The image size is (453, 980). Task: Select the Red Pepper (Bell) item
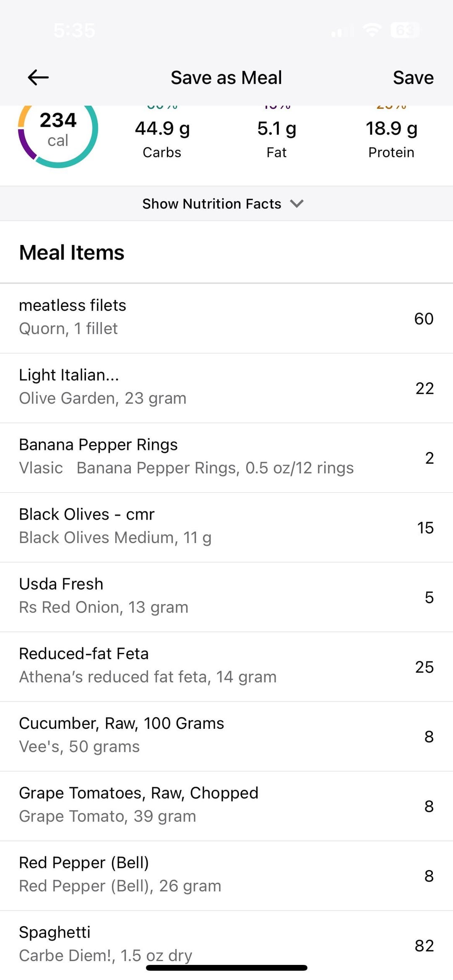pyautogui.click(x=226, y=875)
